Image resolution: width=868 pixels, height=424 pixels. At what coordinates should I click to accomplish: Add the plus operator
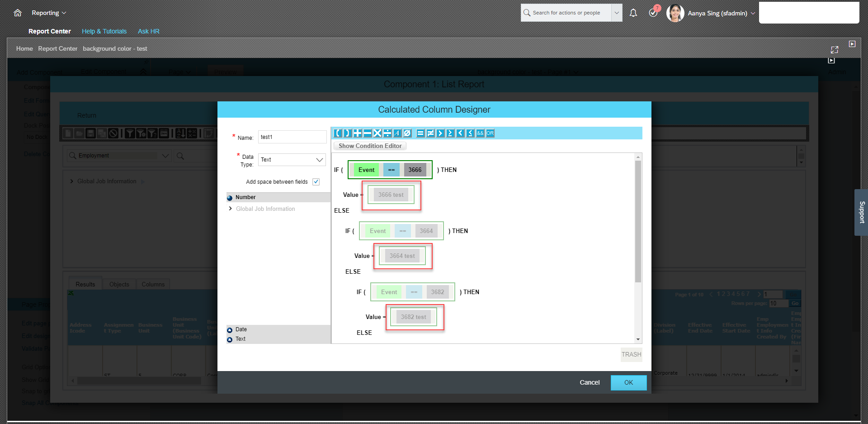coord(357,133)
